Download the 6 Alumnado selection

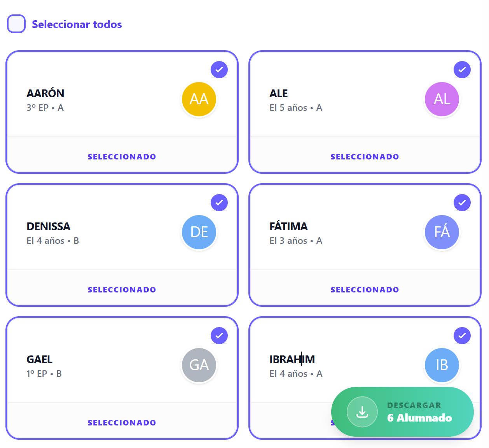(x=402, y=412)
